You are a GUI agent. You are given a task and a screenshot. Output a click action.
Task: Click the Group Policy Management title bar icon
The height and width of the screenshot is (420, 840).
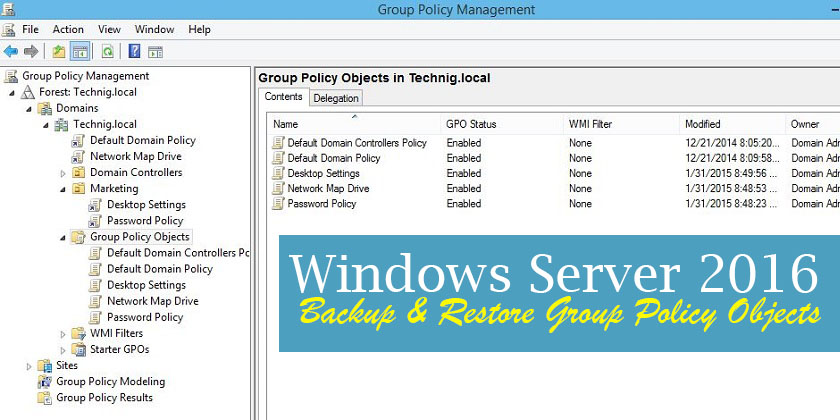[x=9, y=9]
